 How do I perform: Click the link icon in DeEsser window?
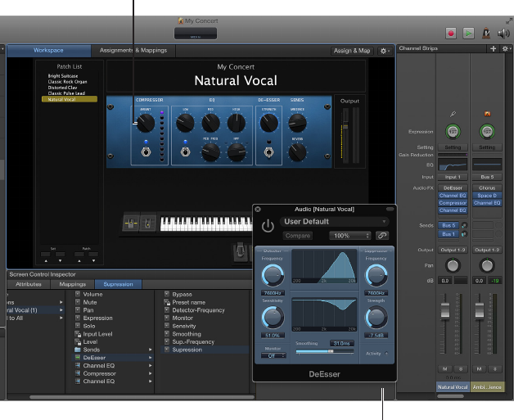[382, 236]
